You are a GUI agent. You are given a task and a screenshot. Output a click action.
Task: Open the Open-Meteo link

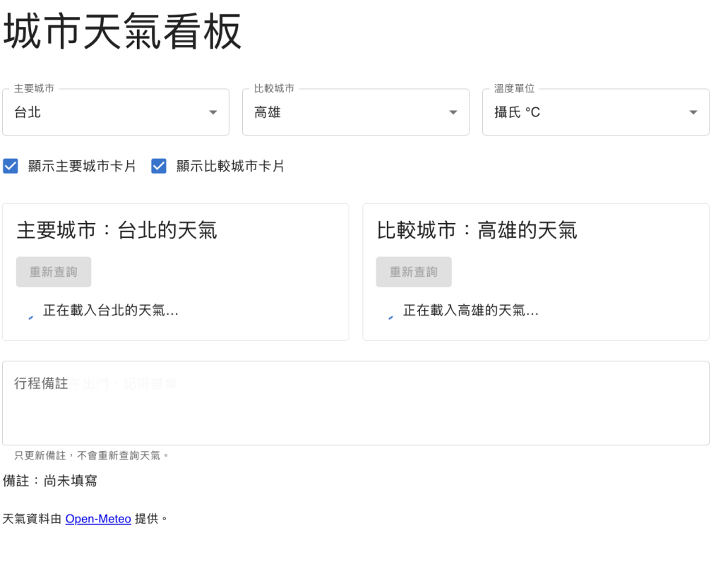click(98, 519)
